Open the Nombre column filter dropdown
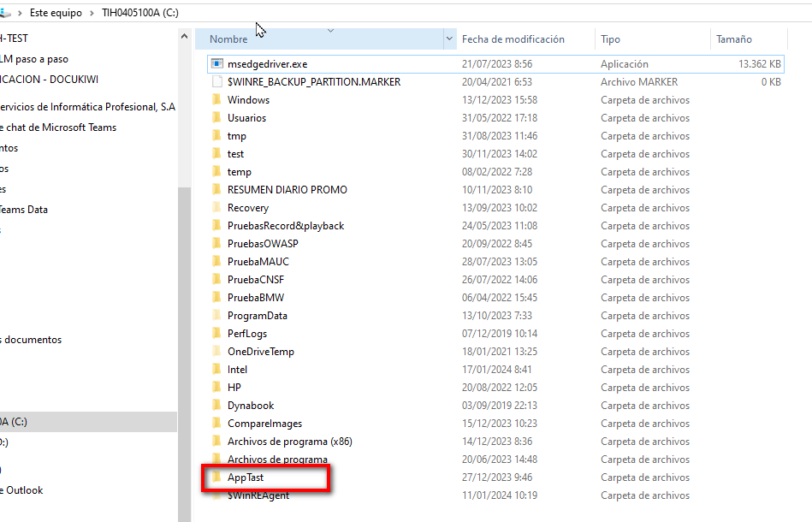Screen dimensions: 812x522 (449, 39)
